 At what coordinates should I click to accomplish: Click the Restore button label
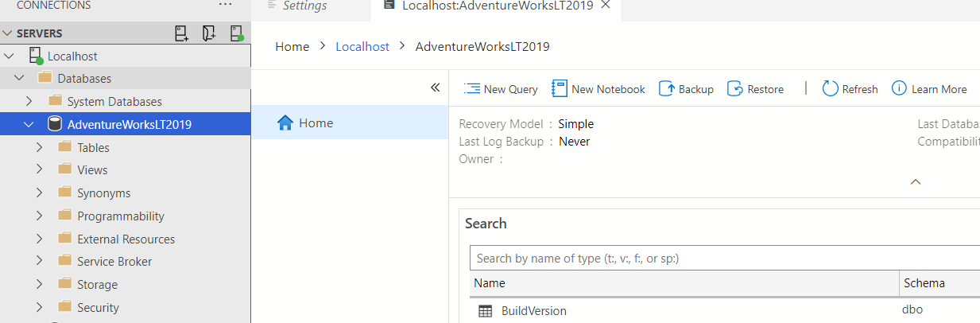[x=765, y=89]
